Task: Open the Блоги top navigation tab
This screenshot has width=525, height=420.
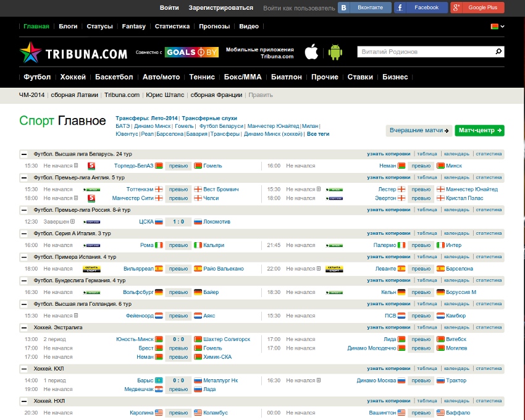Action: coord(68,27)
